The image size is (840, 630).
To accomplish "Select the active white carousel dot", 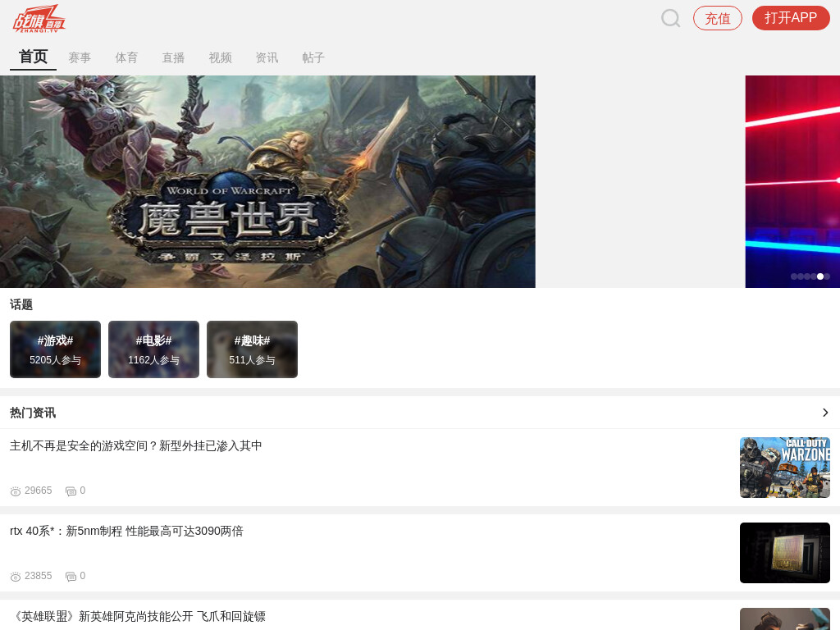I will (820, 276).
